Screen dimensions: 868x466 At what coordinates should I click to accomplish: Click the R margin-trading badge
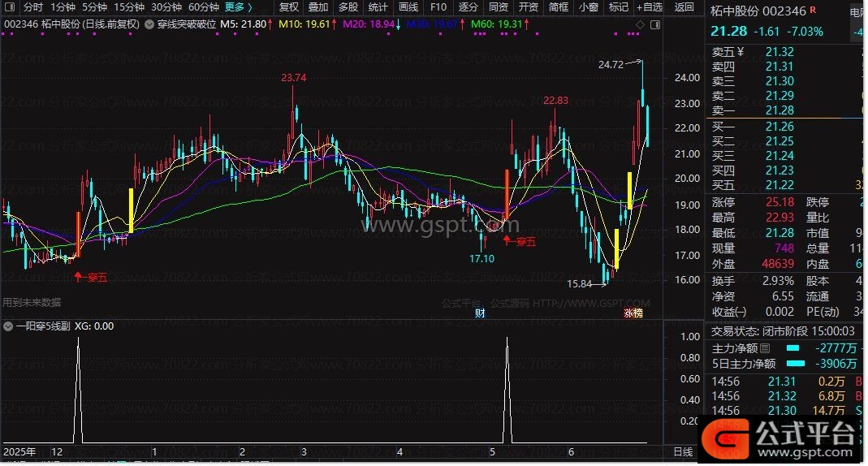[x=814, y=10]
